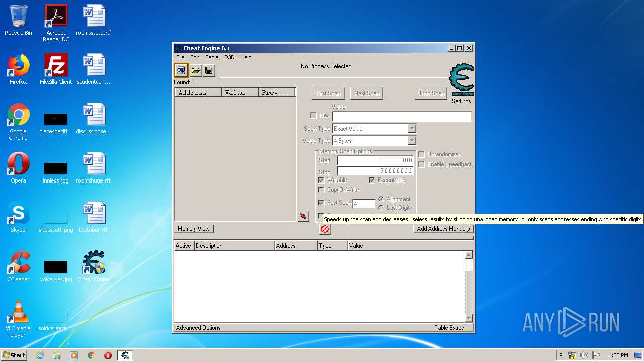Expand Value Type dropdown

click(x=412, y=141)
